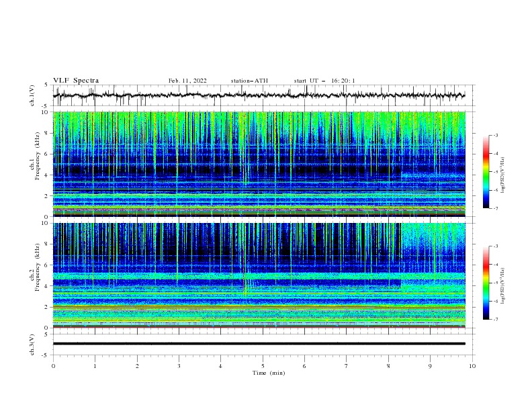This screenshot has width=532, height=411.
Task: Click time axis tick label "8"
Action: [388, 366]
